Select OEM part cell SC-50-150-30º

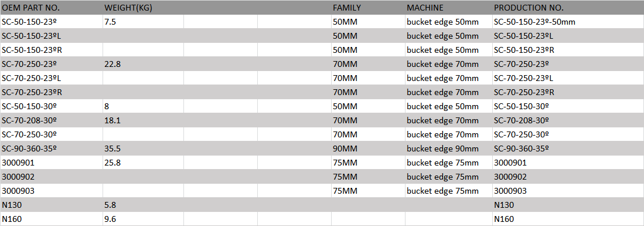point(52,106)
